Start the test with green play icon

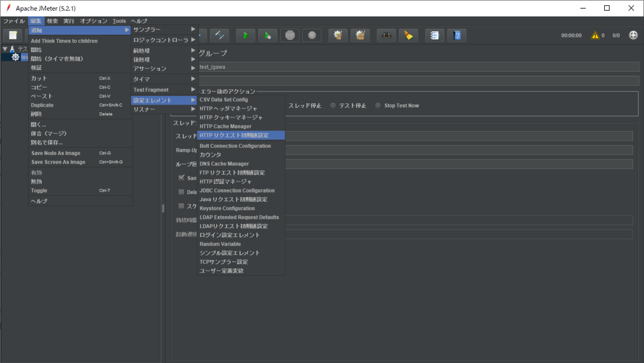tap(246, 35)
